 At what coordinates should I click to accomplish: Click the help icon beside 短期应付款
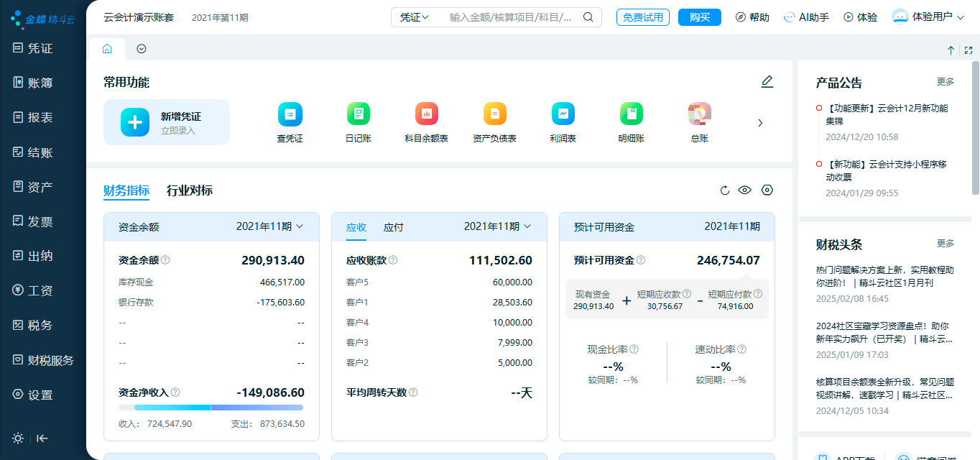(757, 294)
